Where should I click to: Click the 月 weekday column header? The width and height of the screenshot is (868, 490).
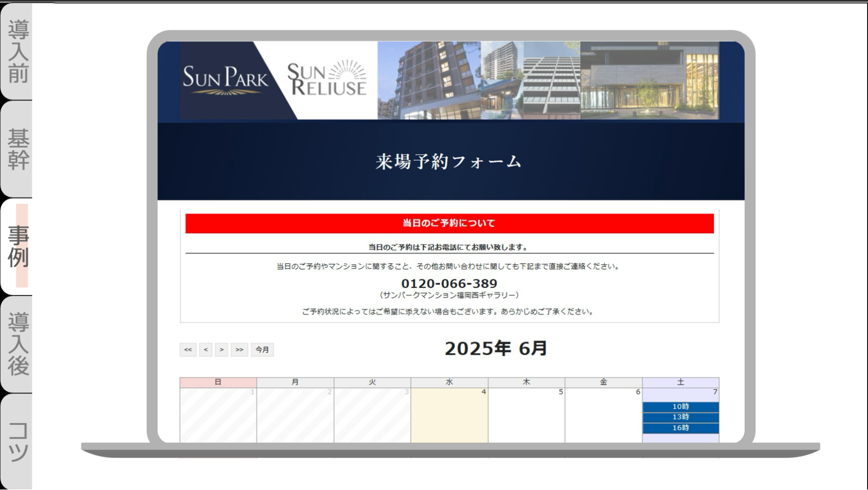coord(295,382)
